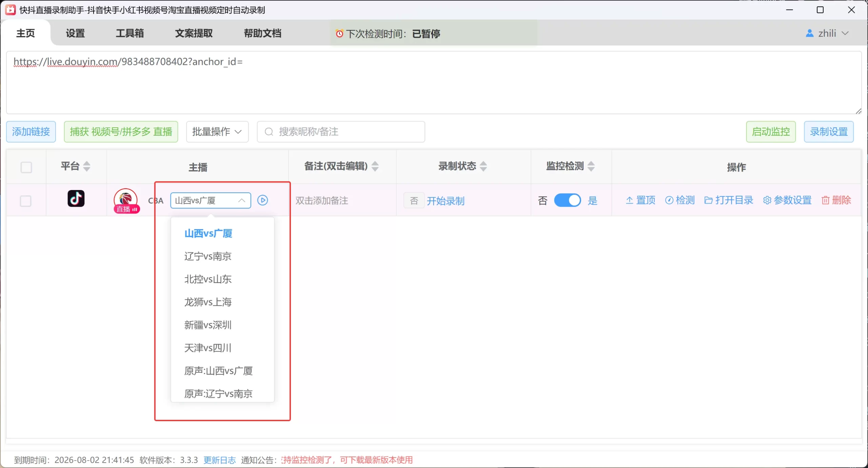Click the 搜索昵称/备注 search field
The width and height of the screenshot is (868, 468).
point(341,132)
